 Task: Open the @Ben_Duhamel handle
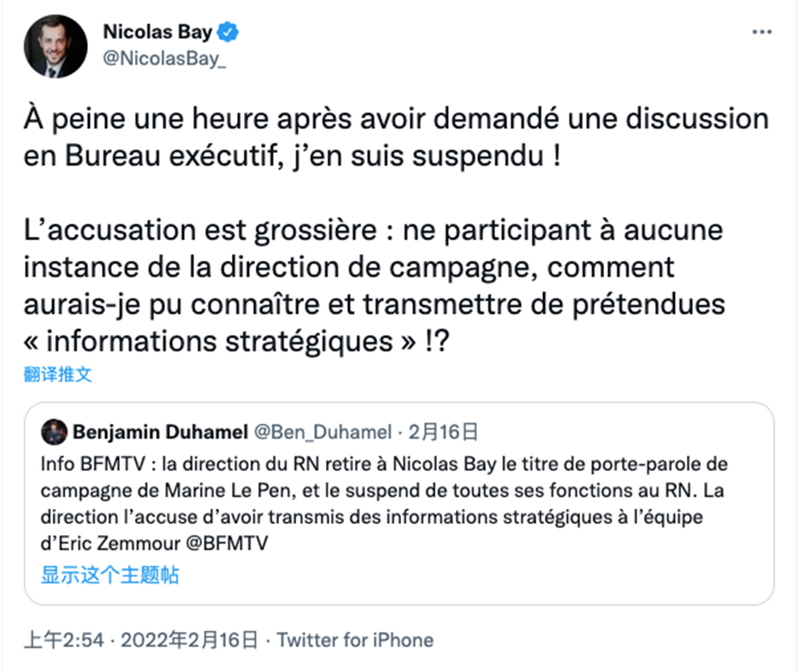323,432
